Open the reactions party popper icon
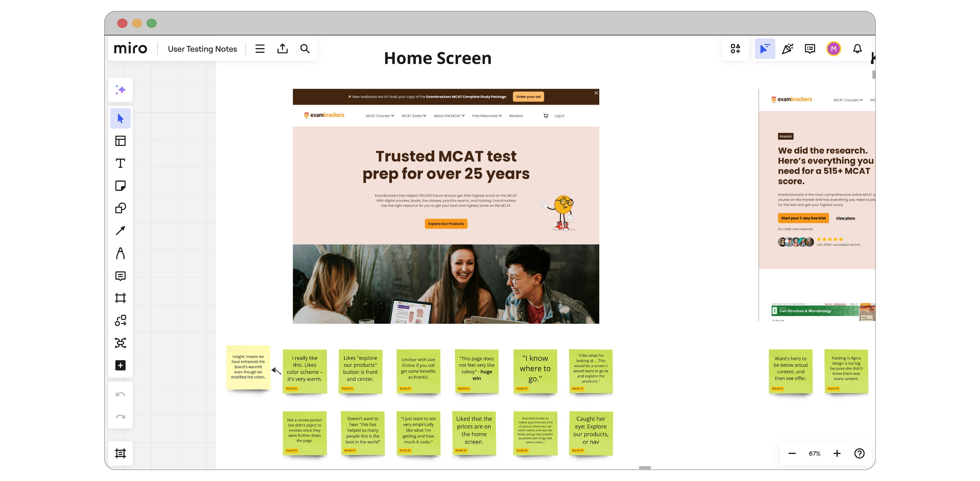The width and height of the screenshot is (980, 481). (787, 49)
